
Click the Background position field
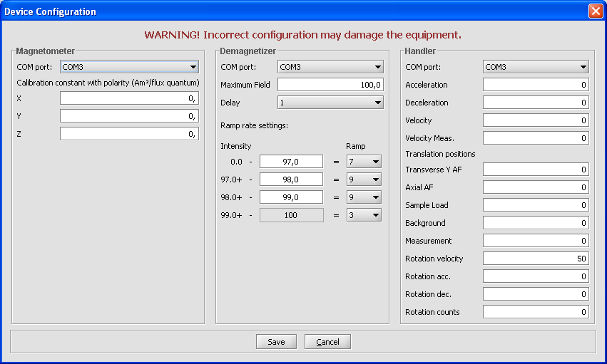[x=536, y=222]
